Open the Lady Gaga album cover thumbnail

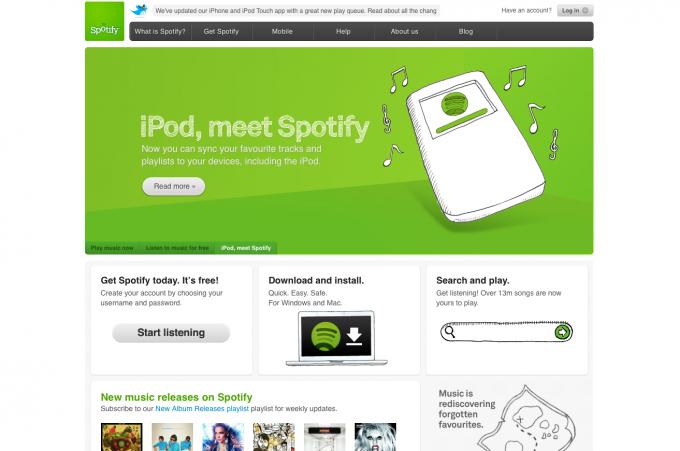pyautogui.click(x=375, y=437)
